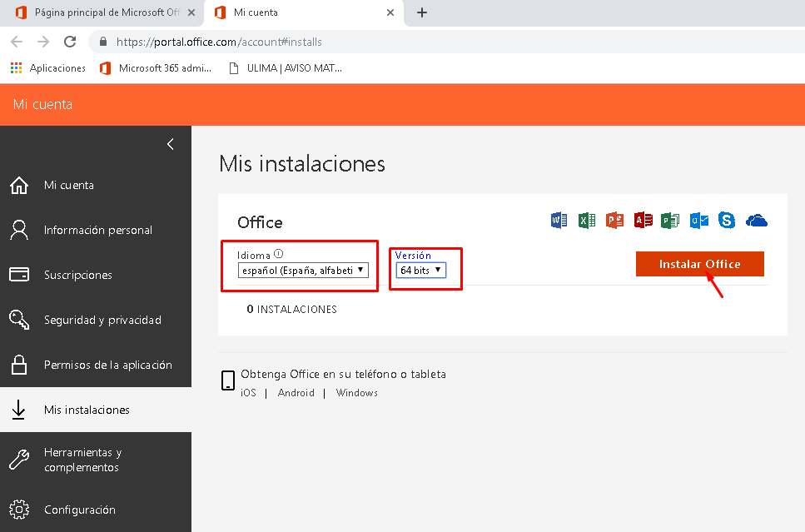805x532 pixels.
Task: Click the home icon beside Mi cuenta
Action: pos(19,185)
